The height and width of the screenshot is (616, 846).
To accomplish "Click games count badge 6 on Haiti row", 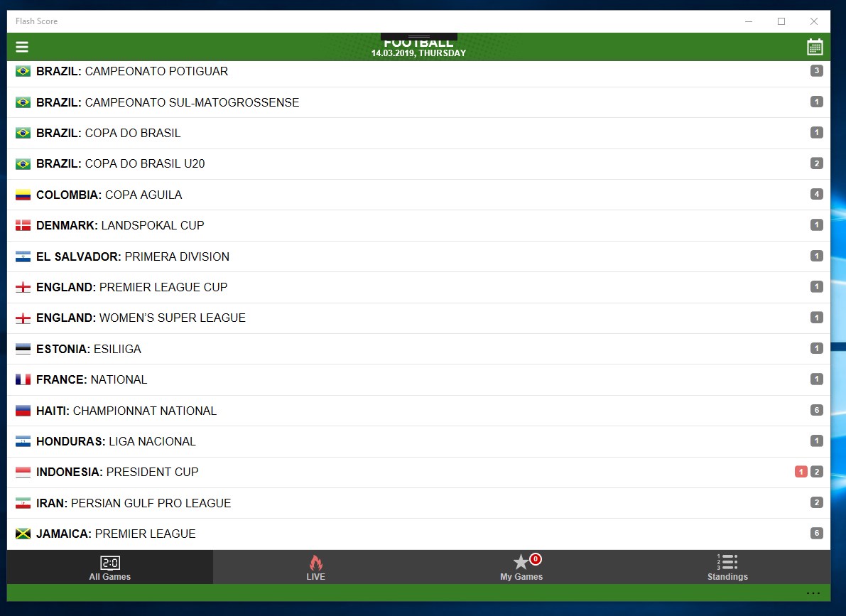I will [x=817, y=410].
